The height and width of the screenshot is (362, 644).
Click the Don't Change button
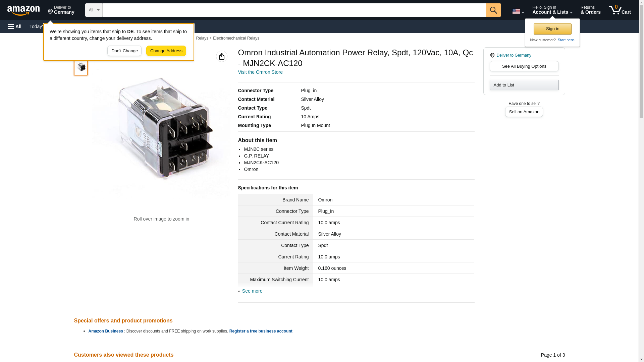124,51
